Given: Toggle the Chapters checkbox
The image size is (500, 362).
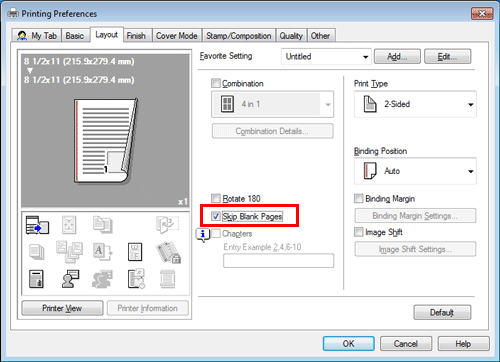Looking at the screenshot, I should pyautogui.click(x=216, y=233).
